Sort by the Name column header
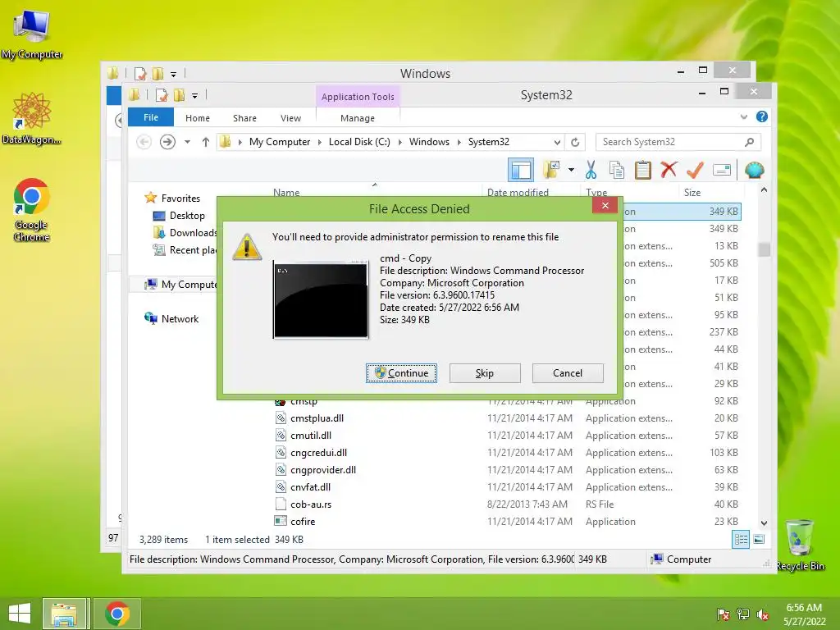This screenshot has height=630, width=840. tap(286, 192)
